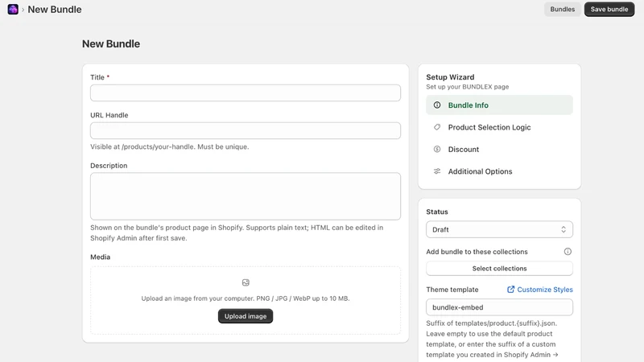Click the Media upload drop zone text
This screenshot has height=362, width=644.
(x=246, y=298)
